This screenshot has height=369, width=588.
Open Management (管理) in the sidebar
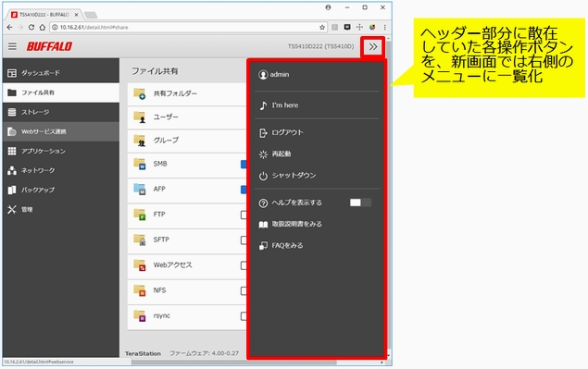pos(61,209)
